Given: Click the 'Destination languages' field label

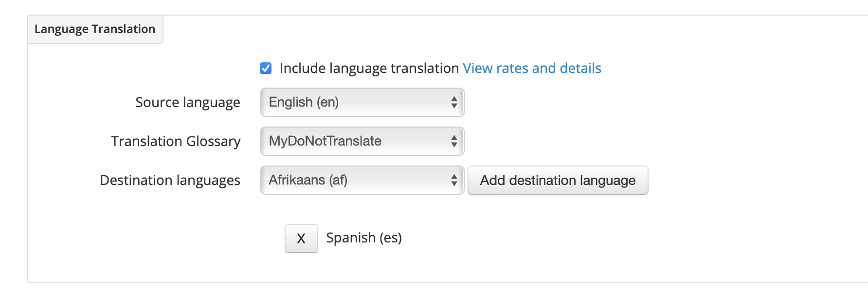Looking at the screenshot, I should click(x=170, y=180).
